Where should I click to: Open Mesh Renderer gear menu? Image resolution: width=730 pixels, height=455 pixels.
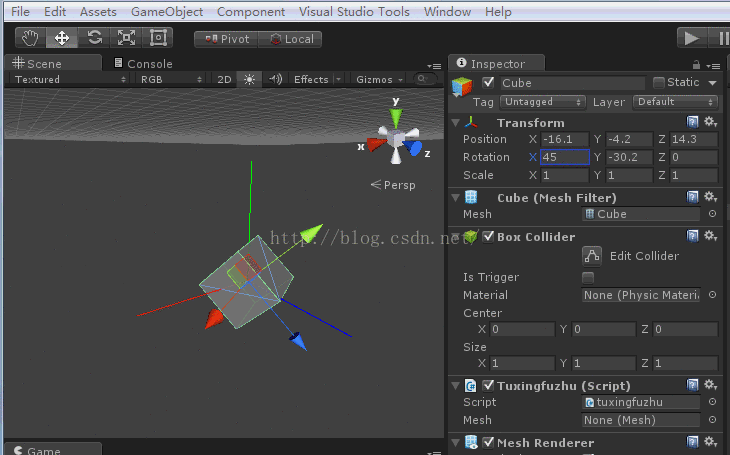click(x=710, y=441)
